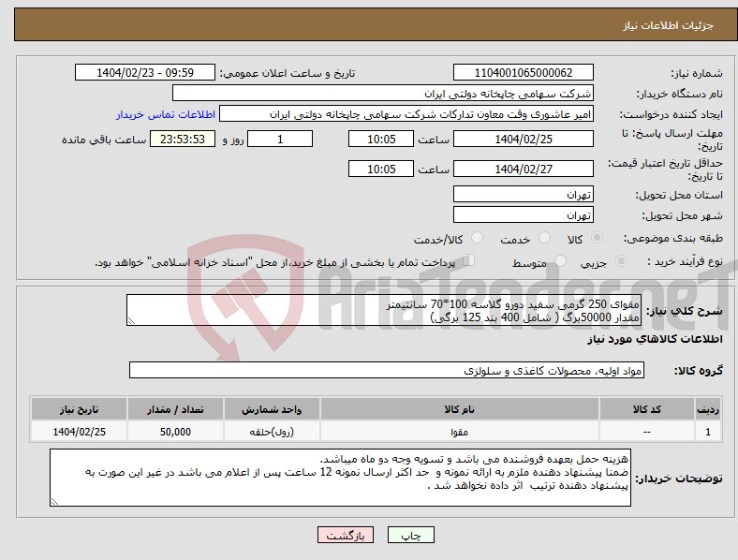738x560 pixels.
Task: Click the (رول)حلقه unit cell
Action: pyautogui.click(x=272, y=432)
